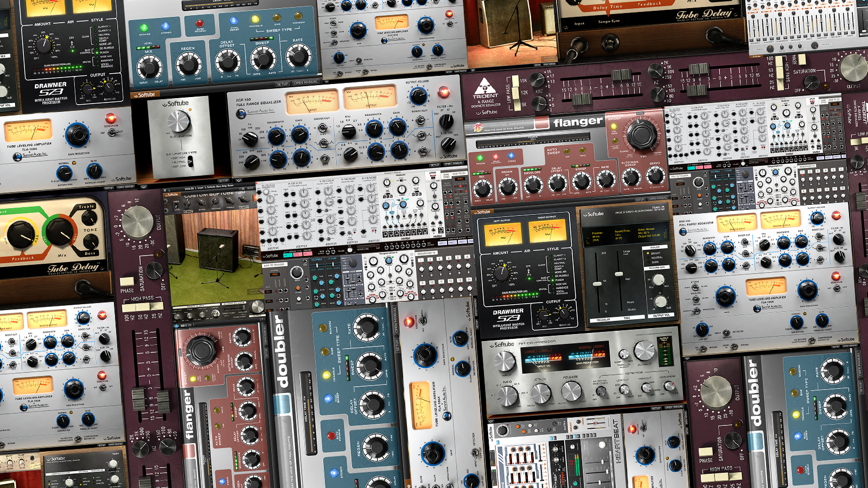Click the silver Saturation knob on Softube plugin
Viewport: 868px width, 488px height.
[x=178, y=122]
